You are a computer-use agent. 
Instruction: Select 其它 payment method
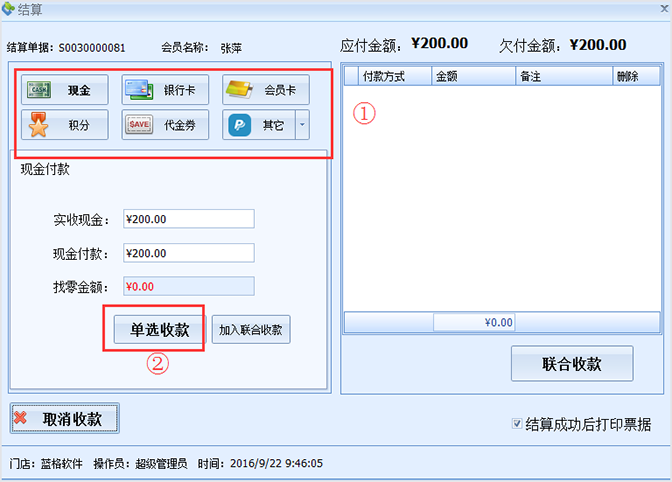tap(259, 125)
